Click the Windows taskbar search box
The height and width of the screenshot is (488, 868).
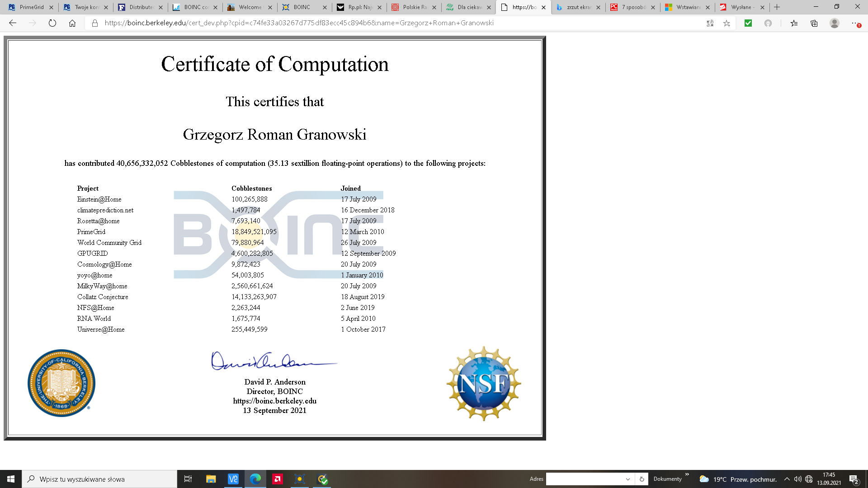(99, 479)
